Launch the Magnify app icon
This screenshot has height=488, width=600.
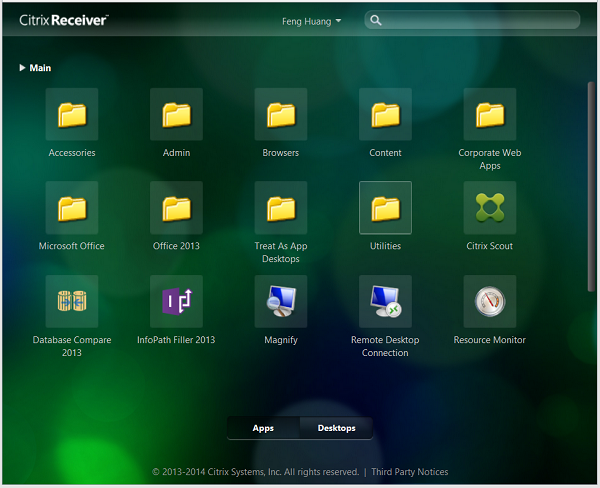[281, 301]
